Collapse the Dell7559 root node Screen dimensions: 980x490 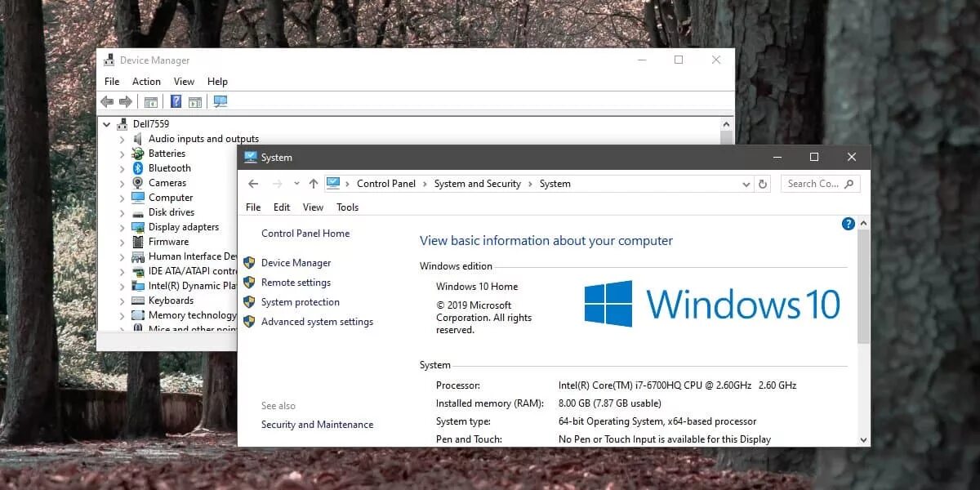coord(107,124)
